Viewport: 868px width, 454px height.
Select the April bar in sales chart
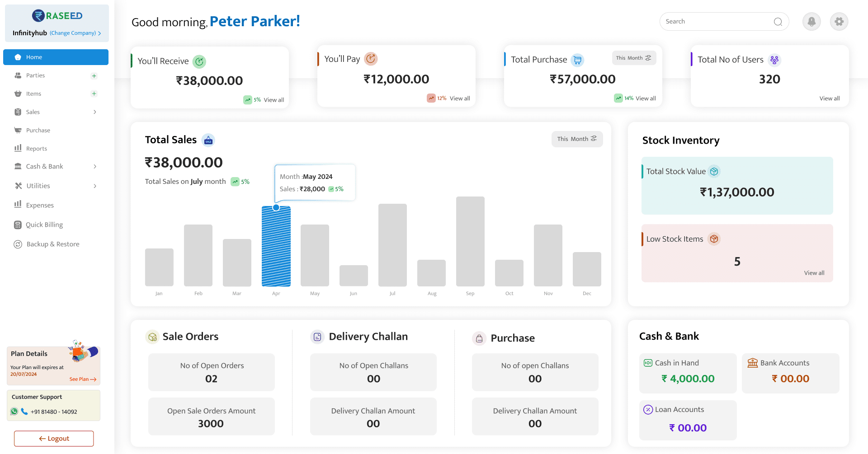coord(276,247)
